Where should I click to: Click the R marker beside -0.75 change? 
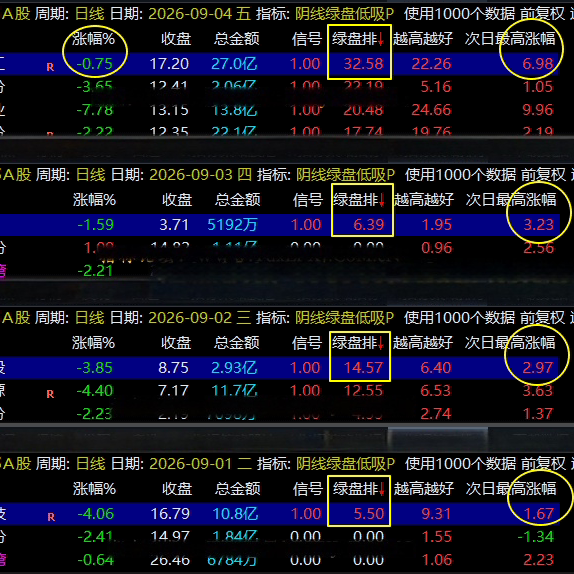(51, 67)
